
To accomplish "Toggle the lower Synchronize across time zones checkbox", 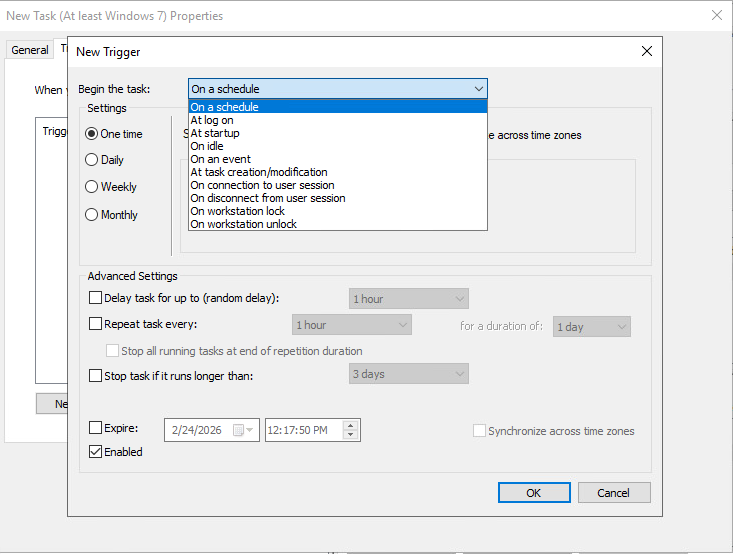I will (479, 431).
